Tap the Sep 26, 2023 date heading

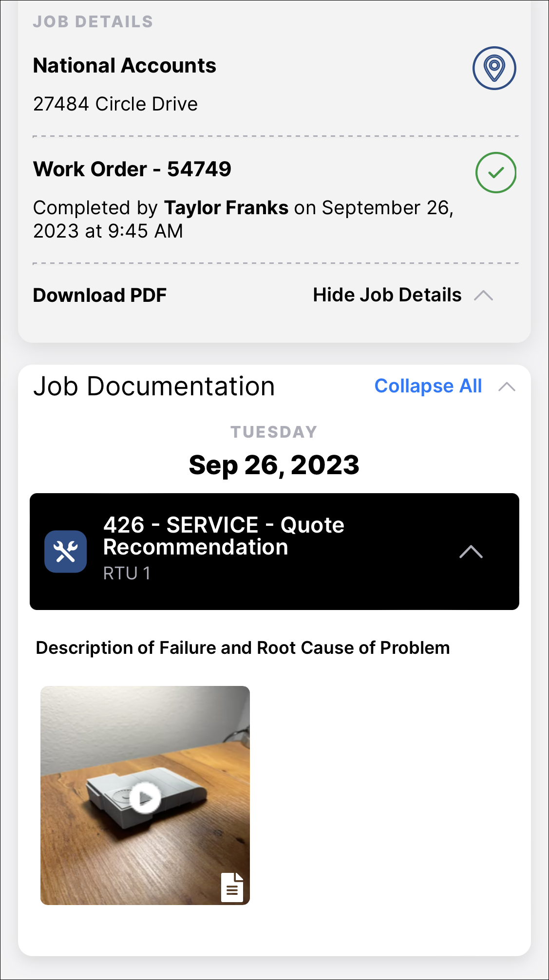click(274, 465)
